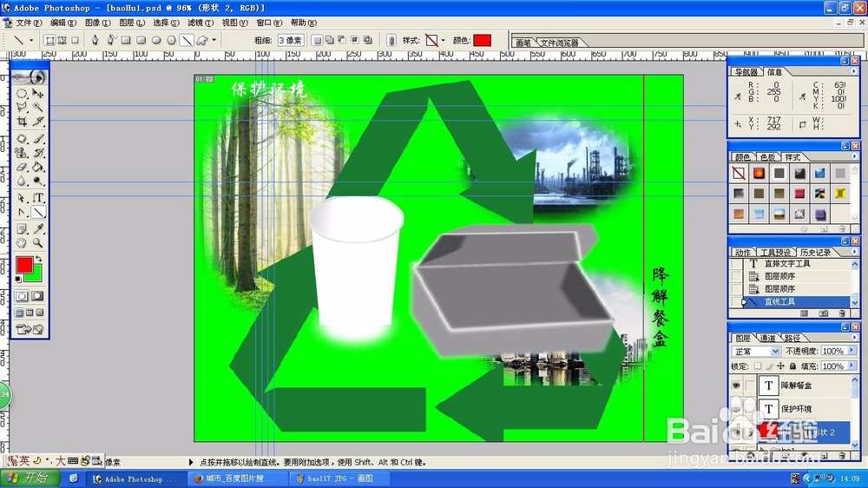The image size is (868, 488).
Task: Select the Slice tool
Action: pyautogui.click(x=37, y=121)
